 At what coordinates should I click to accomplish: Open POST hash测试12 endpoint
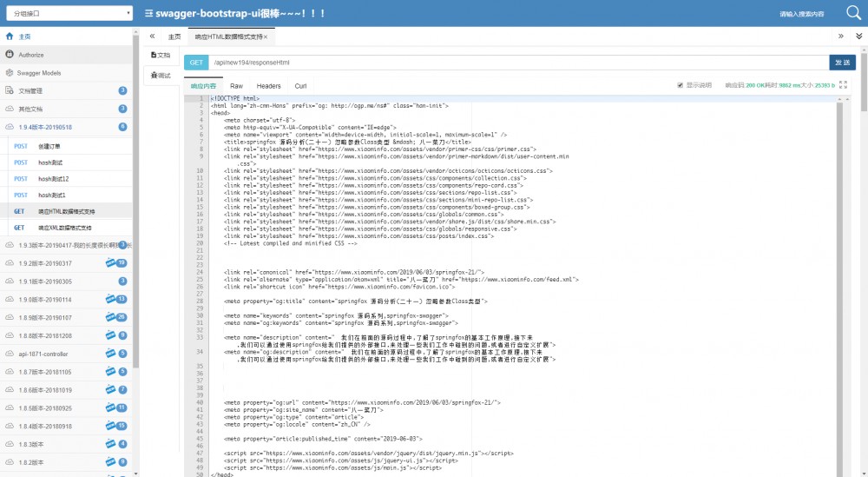click(69, 178)
